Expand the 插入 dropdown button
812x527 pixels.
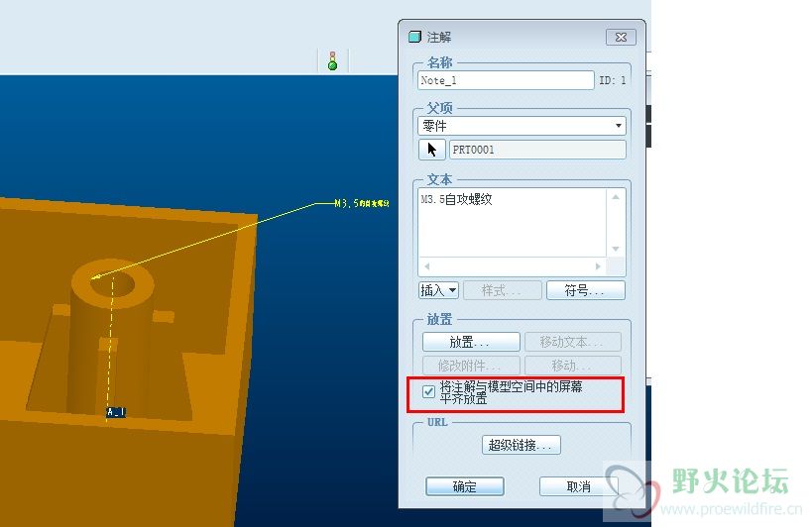pyautogui.click(x=438, y=290)
